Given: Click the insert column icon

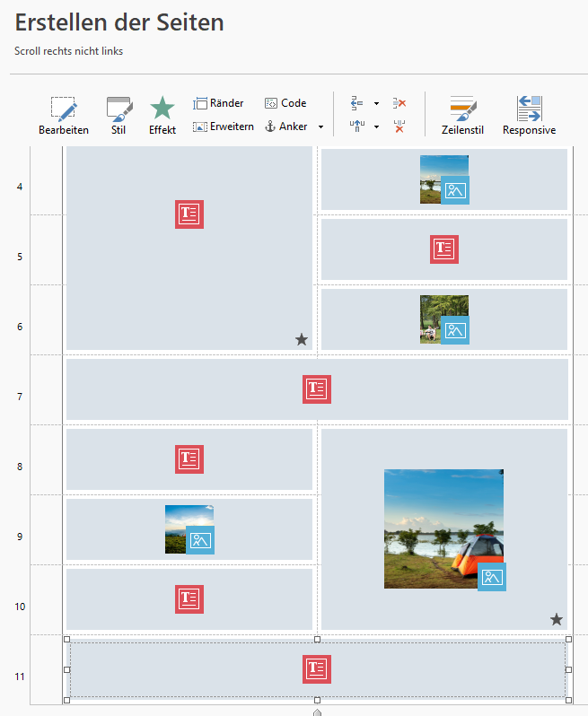Looking at the screenshot, I should point(356,127).
